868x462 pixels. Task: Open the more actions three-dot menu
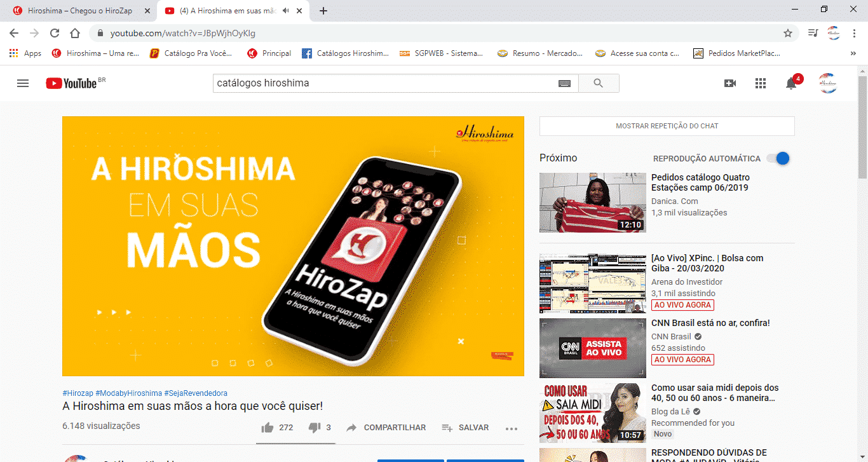[512, 428]
